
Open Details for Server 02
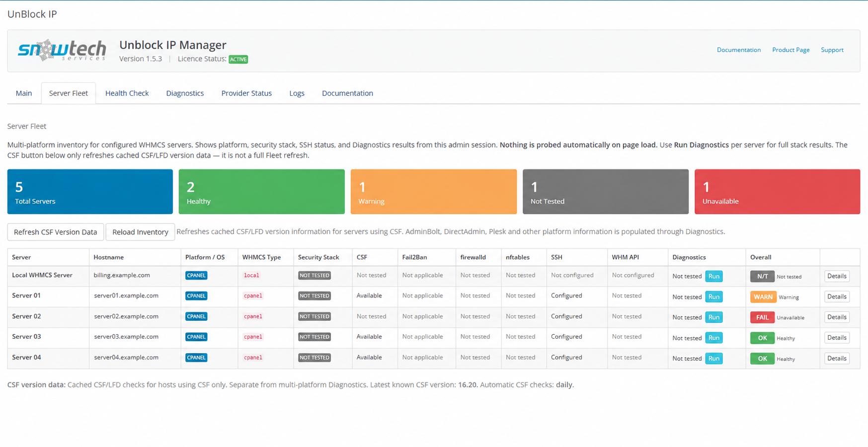(837, 317)
